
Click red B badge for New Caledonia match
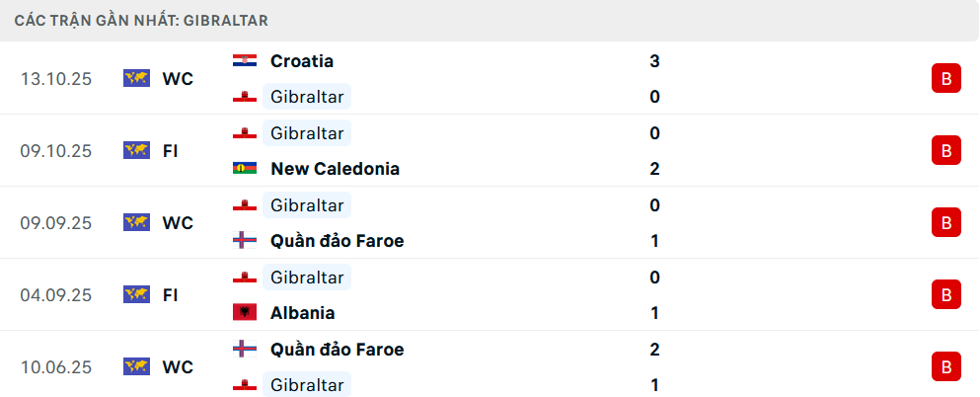pos(945,151)
